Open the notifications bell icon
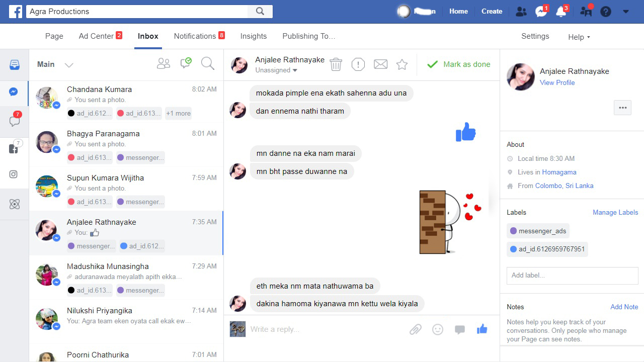This screenshot has height=362, width=644. click(x=561, y=12)
